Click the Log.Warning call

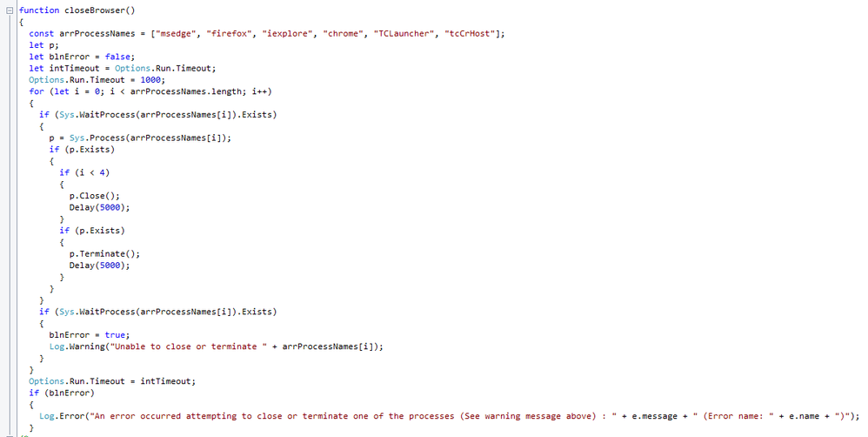[77, 346]
